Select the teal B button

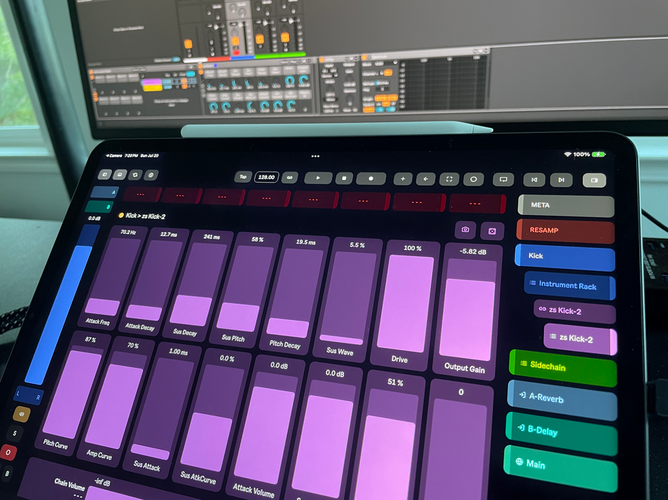point(99,207)
